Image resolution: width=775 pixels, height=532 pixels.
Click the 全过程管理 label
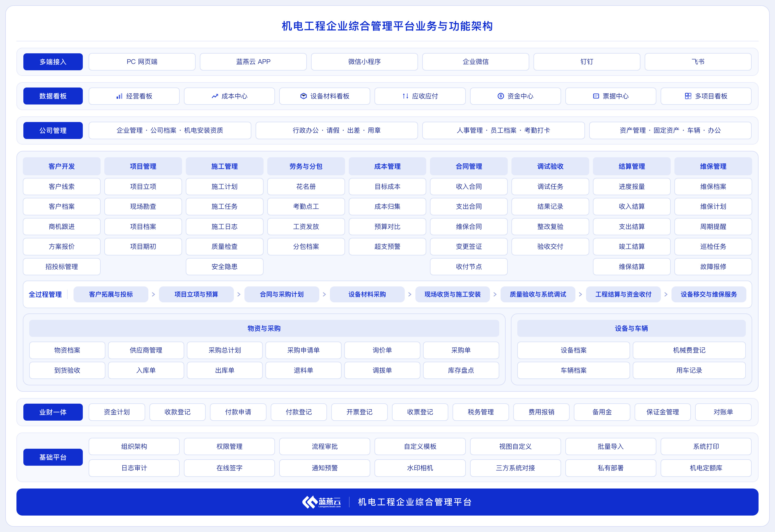(x=45, y=294)
